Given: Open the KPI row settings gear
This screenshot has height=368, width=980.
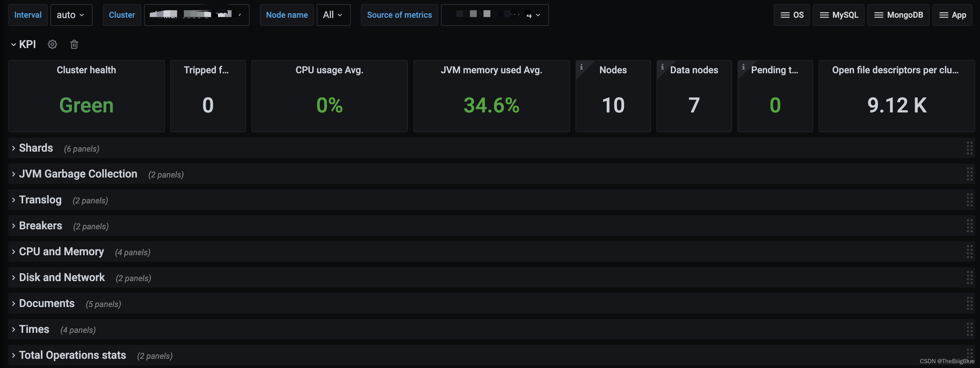Looking at the screenshot, I should pyautogui.click(x=52, y=45).
